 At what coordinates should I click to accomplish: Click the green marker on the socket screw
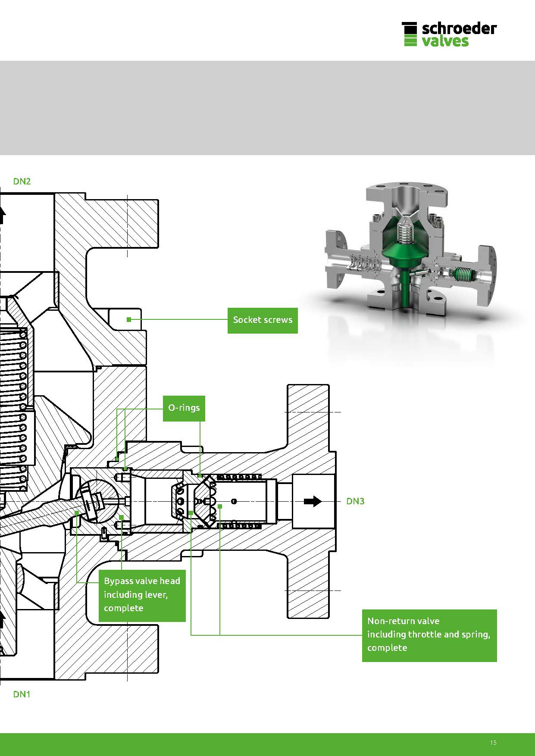129,319
